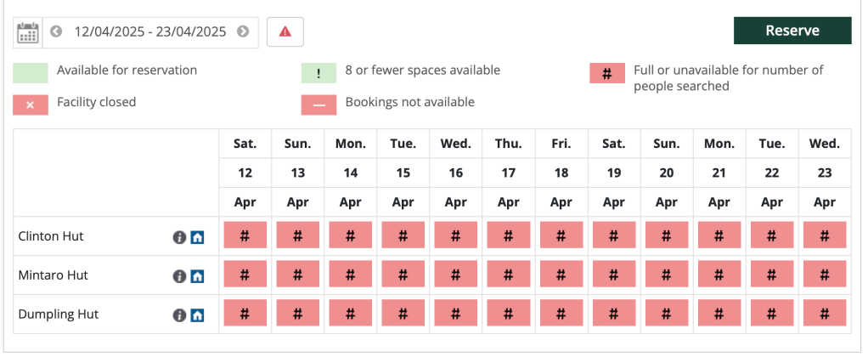Viewport: 868px width, 357px height.
Task: Select Dumpling Hut on Mon. 14 Apr
Action: [x=350, y=314]
